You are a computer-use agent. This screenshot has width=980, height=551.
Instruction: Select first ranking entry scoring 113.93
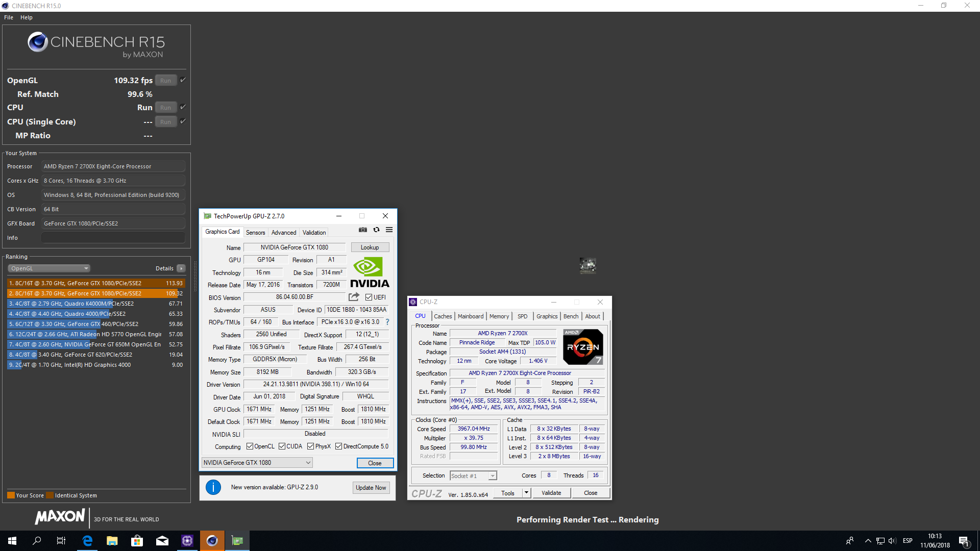96,283
